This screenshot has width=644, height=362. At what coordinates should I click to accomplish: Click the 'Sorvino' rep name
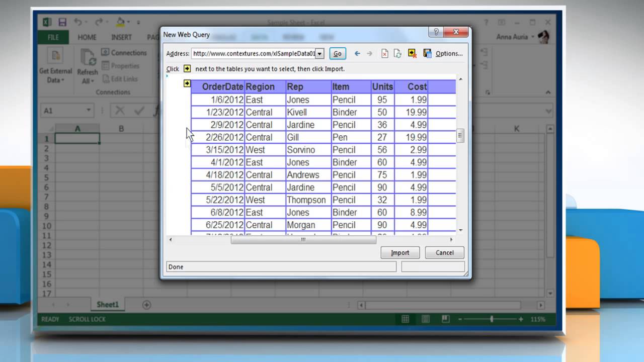pyautogui.click(x=301, y=150)
